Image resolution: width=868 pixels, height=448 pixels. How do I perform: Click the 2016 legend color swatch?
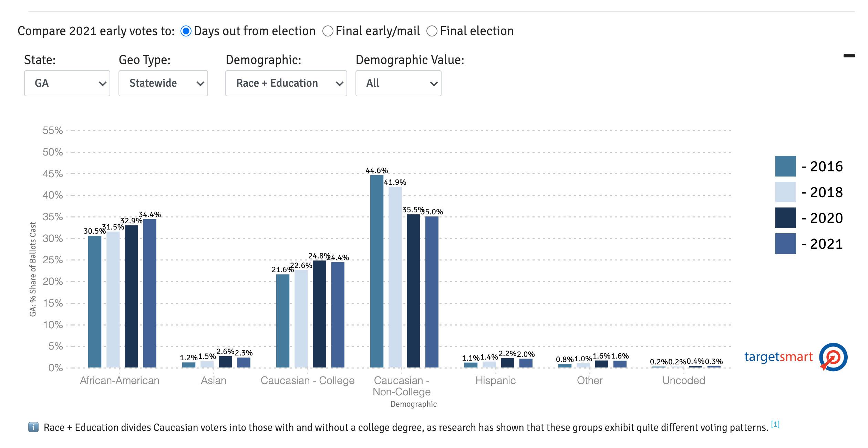pyautogui.click(x=785, y=166)
